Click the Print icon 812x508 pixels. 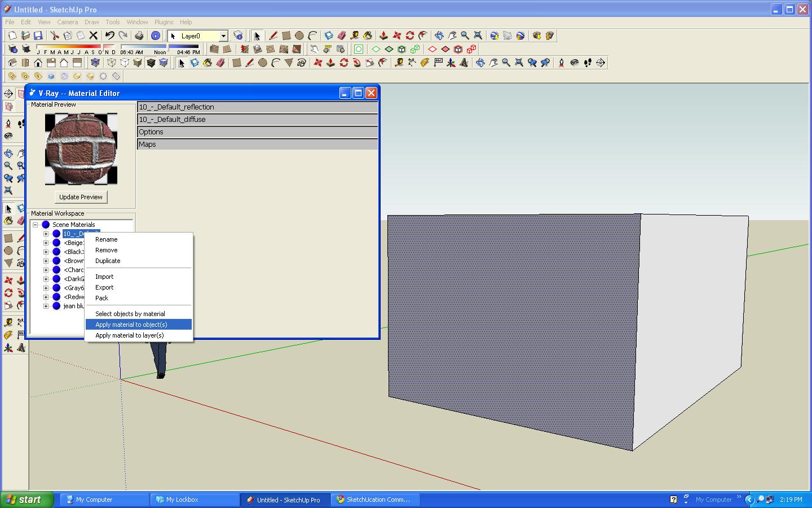click(x=139, y=36)
